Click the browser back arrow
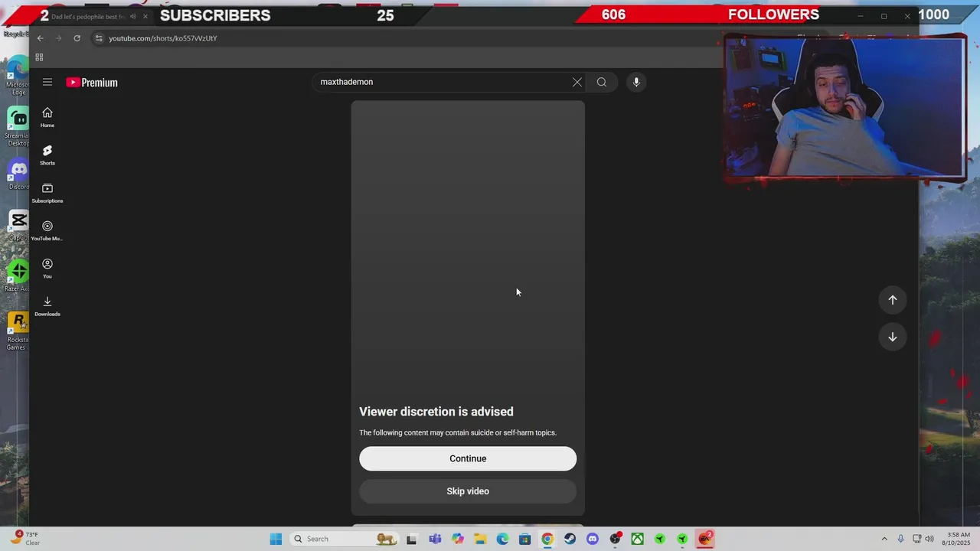This screenshot has width=980, height=551. pyautogui.click(x=41, y=38)
